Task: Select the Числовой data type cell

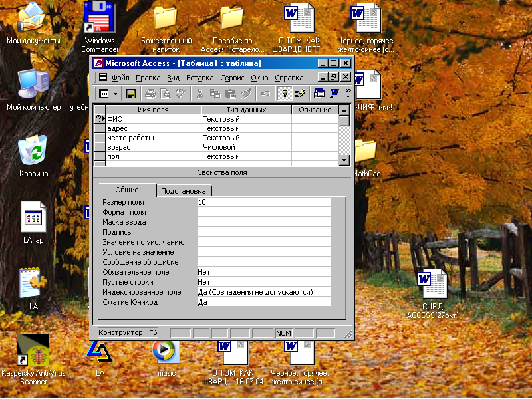Action: pos(246,147)
